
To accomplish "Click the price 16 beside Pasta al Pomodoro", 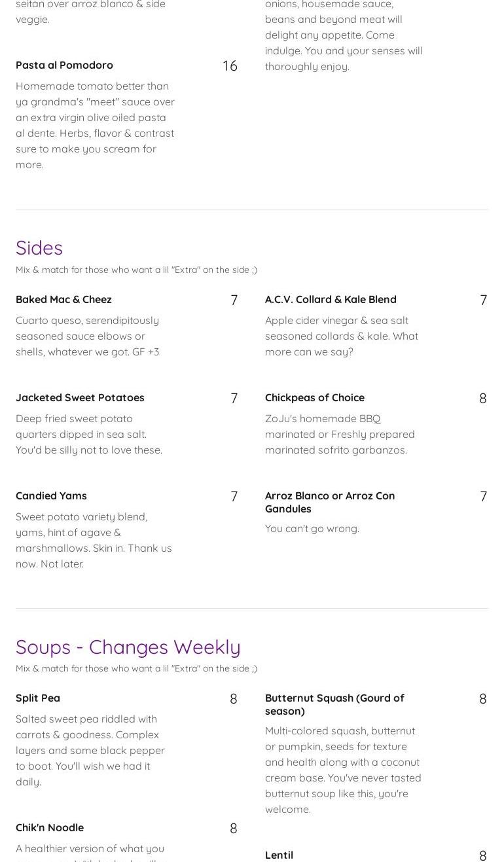I will [x=230, y=65].
